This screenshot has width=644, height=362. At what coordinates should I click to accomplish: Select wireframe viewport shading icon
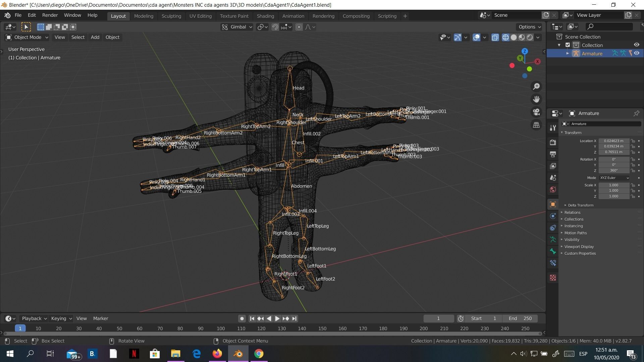pyautogui.click(x=505, y=38)
